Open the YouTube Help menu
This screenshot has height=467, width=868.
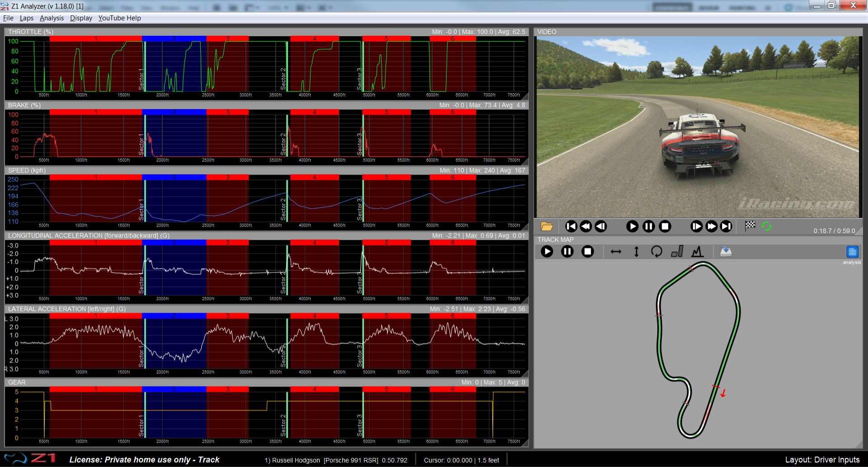(x=119, y=18)
